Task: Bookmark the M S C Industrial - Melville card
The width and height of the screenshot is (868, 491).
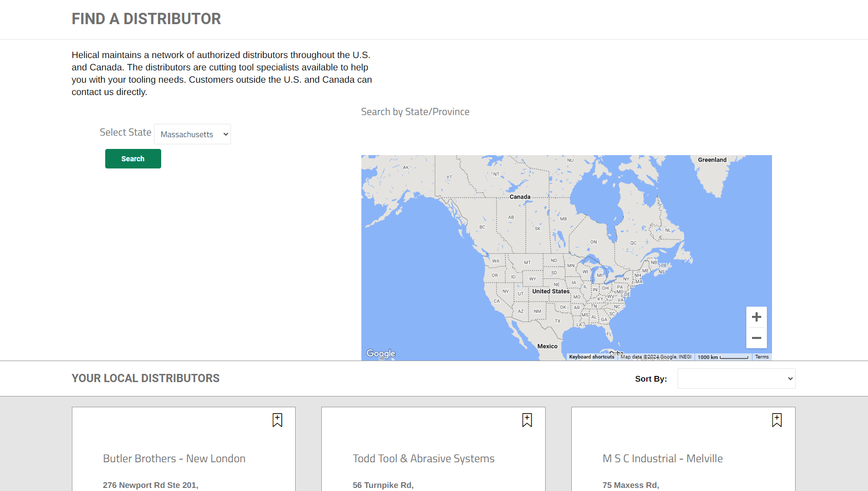Action: click(777, 420)
